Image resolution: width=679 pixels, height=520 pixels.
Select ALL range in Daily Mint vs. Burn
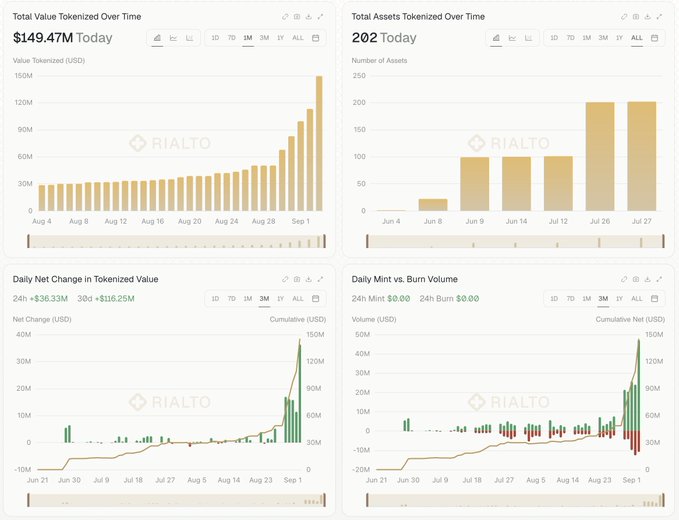(x=637, y=299)
